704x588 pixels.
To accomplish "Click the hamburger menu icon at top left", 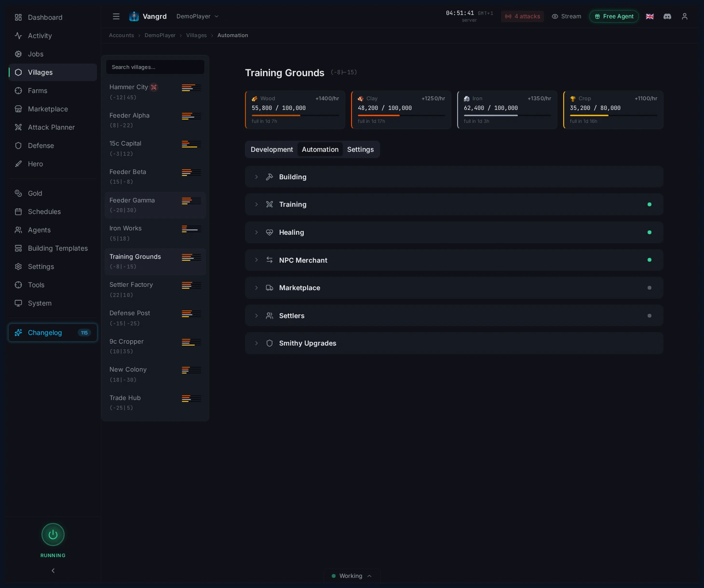I will click(116, 16).
